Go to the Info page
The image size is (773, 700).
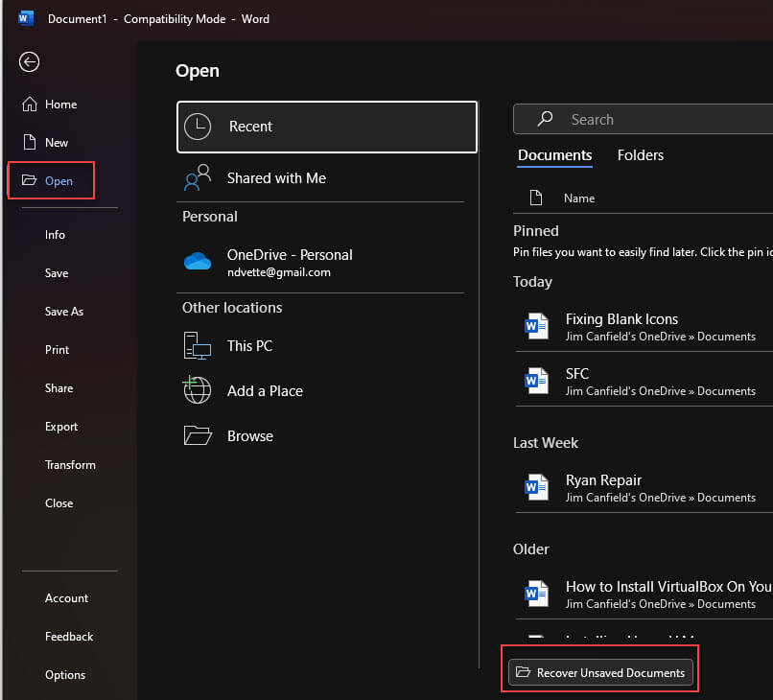55,235
